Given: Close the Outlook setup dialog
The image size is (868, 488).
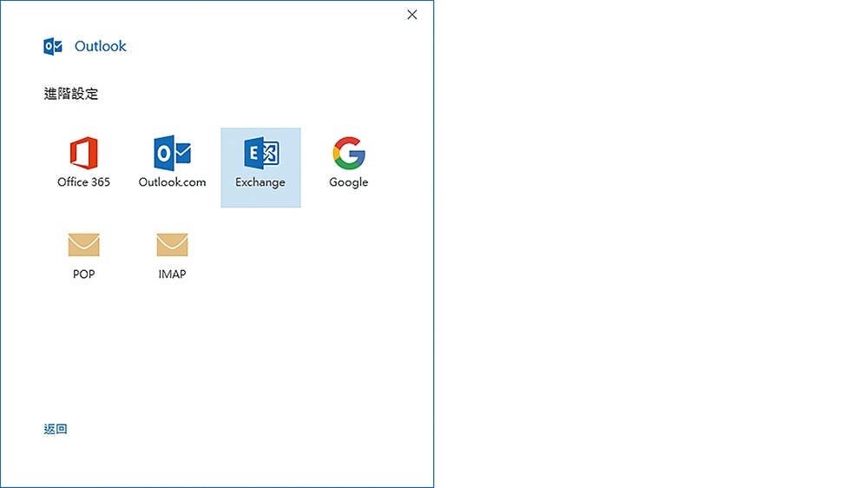Looking at the screenshot, I should [411, 15].
